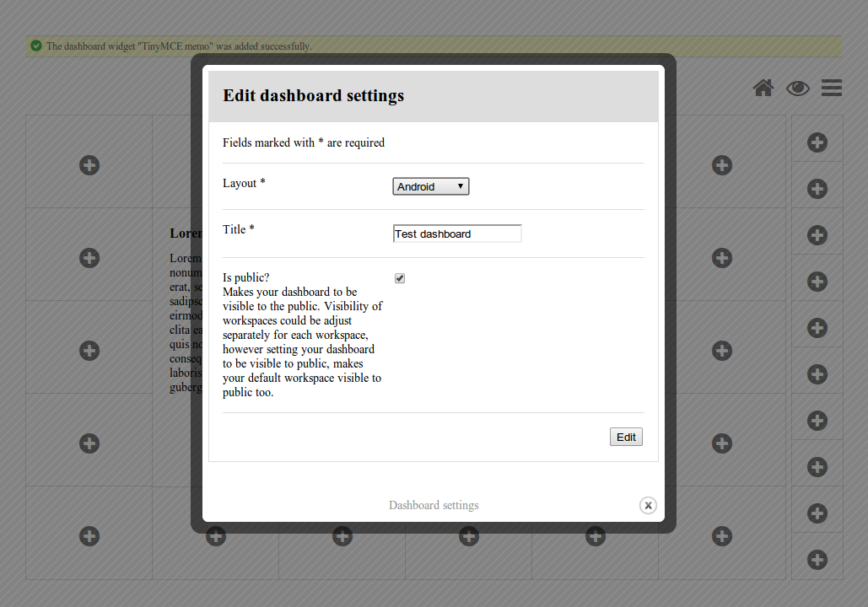This screenshot has height=607, width=868.
Task: Click the bottommost plus icon in the narrow right column
Action: (x=817, y=559)
